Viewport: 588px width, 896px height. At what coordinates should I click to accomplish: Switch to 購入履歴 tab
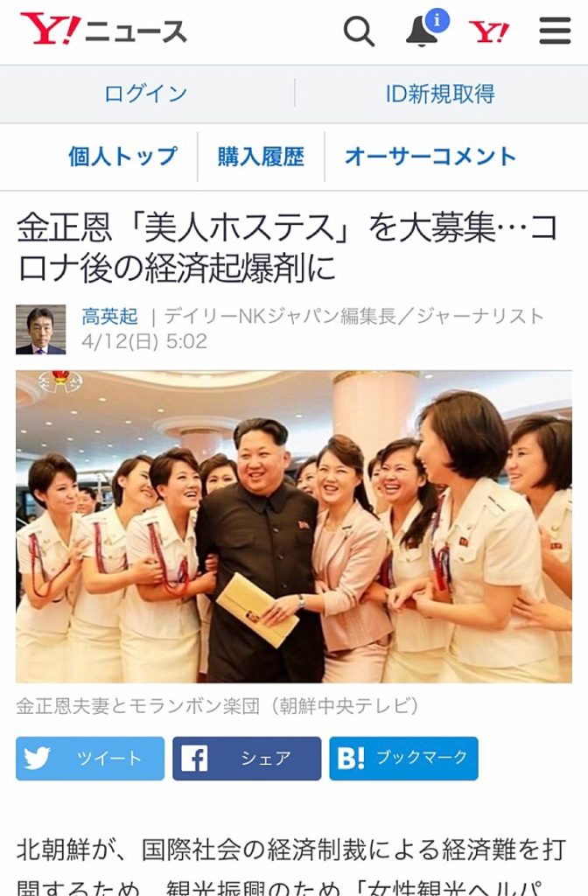pos(261,157)
